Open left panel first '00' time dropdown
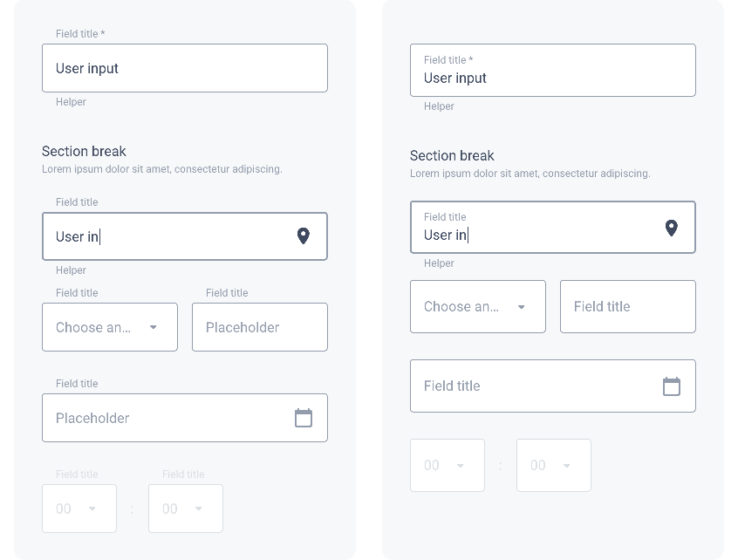 [79, 509]
